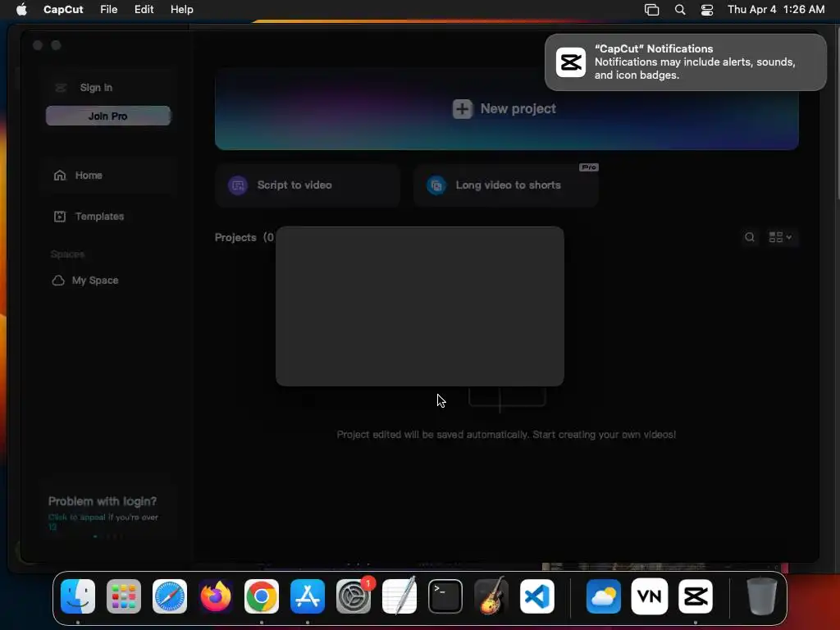
Task: Open Script to video tool
Action: (x=308, y=185)
